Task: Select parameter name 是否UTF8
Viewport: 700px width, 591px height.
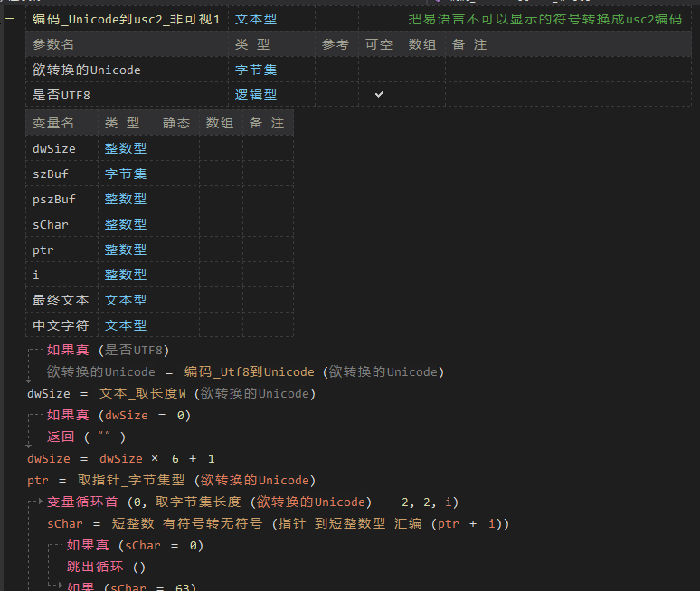Action: [61, 96]
